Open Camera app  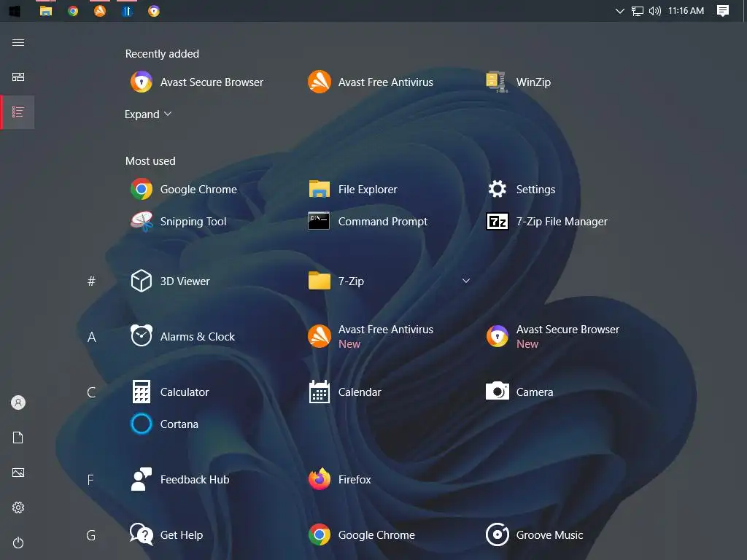[519, 392]
